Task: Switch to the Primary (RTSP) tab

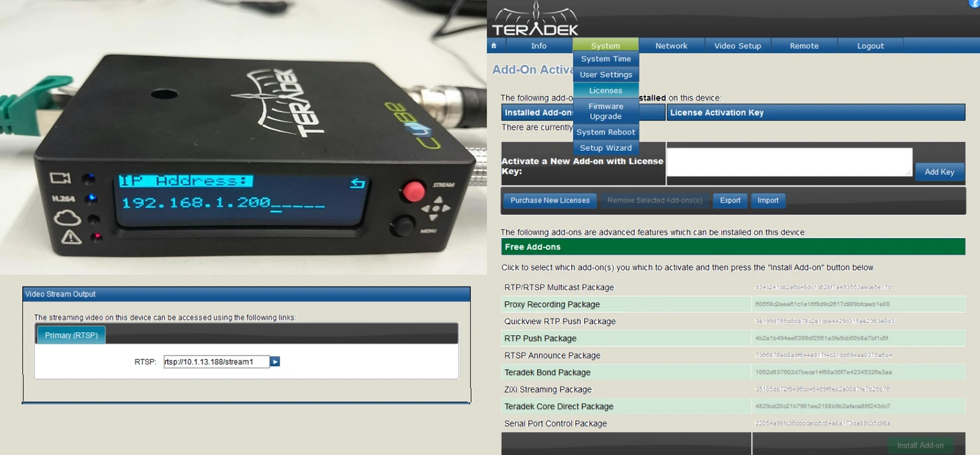Action: 71,335
